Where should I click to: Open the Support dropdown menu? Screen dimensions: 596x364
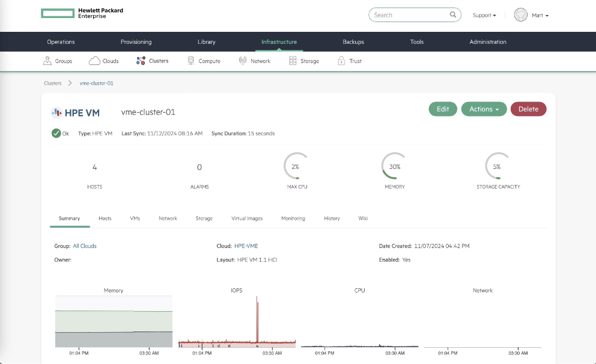point(484,15)
